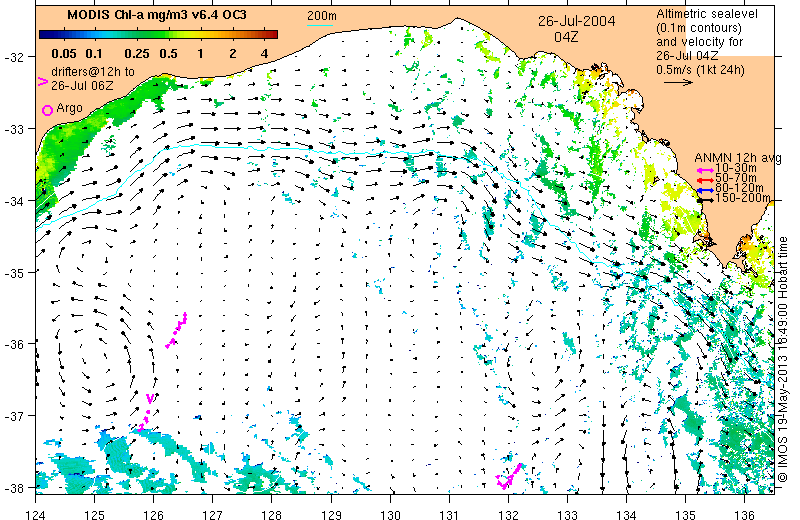Click the Altimetric sealevel text
The width and height of the screenshot is (800, 520).
coord(707,14)
